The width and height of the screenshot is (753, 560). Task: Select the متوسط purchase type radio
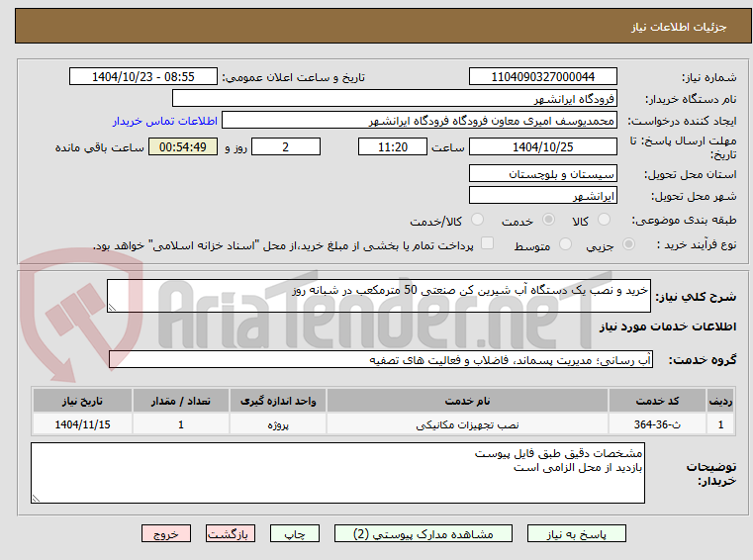click(x=565, y=244)
